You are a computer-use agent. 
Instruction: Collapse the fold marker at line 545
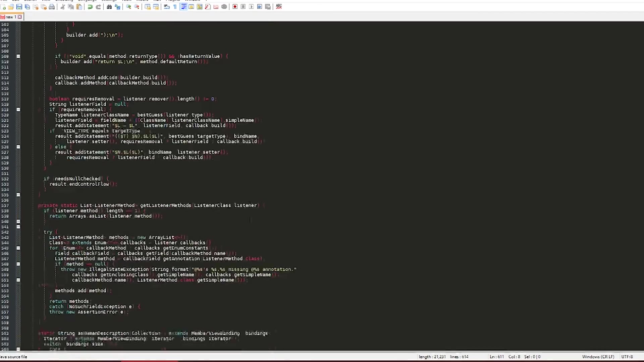tap(18, 248)
